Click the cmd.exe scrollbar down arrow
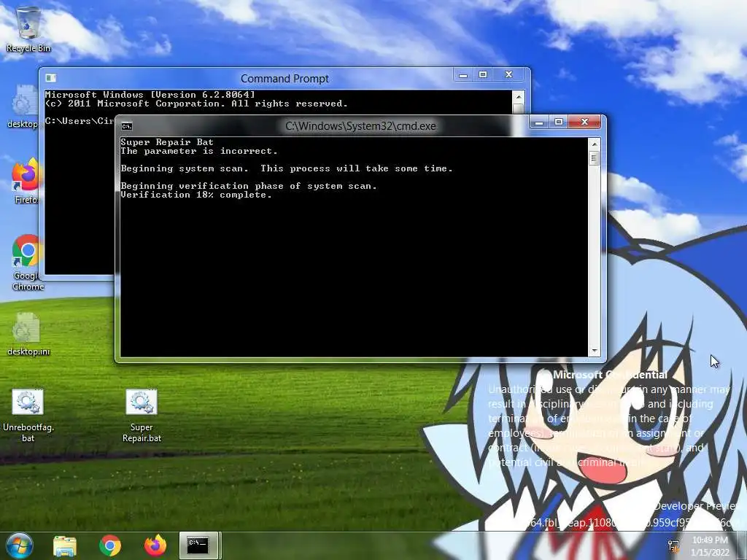This screenshot has height=560, width=747. pos(594,351)
